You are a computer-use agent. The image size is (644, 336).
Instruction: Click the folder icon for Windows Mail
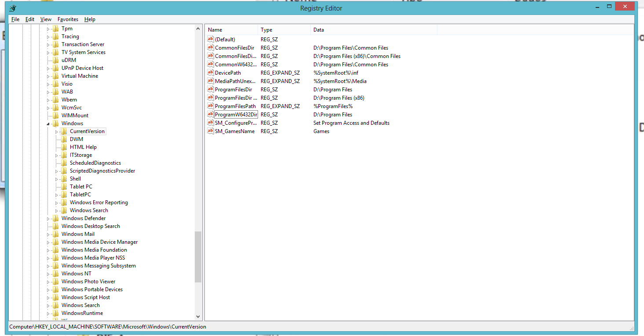coord(55,234)
